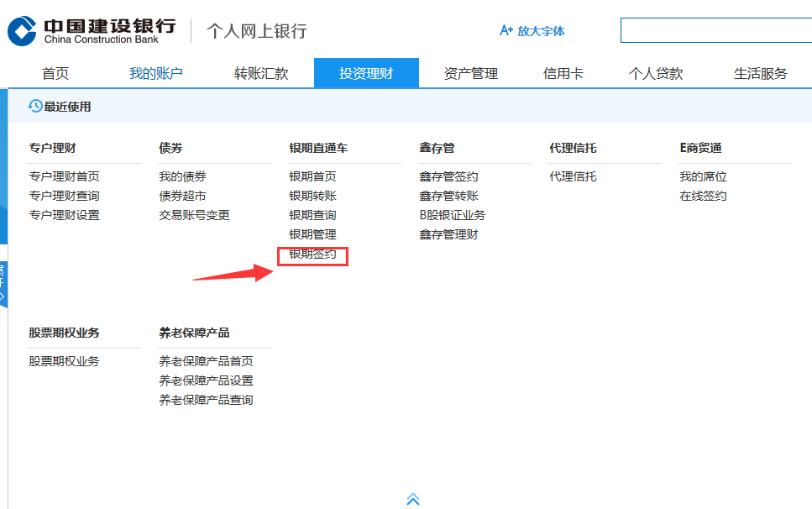Open 在线签约 under E商贸通

pyautogui.click(x=703, y=196)
